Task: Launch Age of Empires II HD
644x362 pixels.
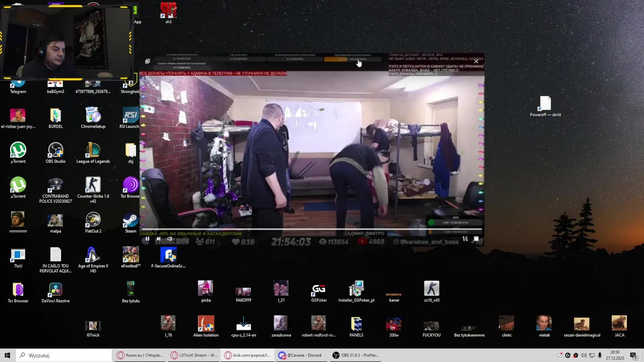Action: coord(93,260)
